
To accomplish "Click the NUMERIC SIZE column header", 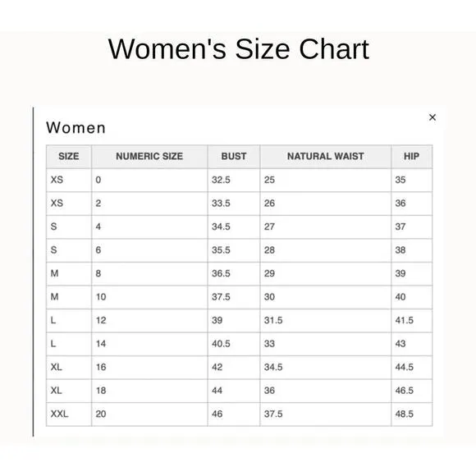I will click(x=149, y=156).
